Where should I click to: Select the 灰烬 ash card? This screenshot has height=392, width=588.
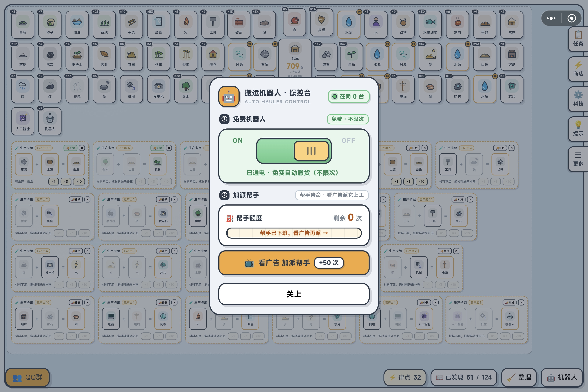point(23,57)
